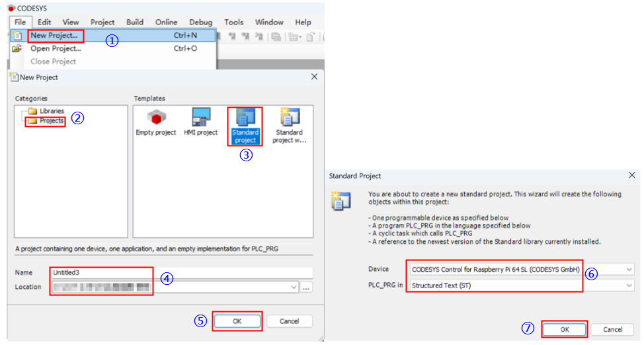Image resolution: width=644 pixels, height=345 pixels.
Task: Close the Standard Project dialog window
Action: 631,175
